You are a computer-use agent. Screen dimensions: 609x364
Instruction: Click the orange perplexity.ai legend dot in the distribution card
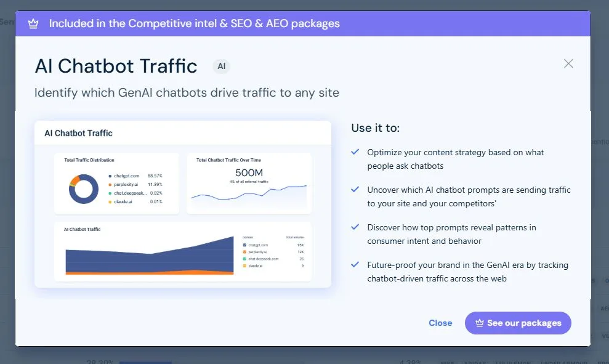tap(110, 185)
